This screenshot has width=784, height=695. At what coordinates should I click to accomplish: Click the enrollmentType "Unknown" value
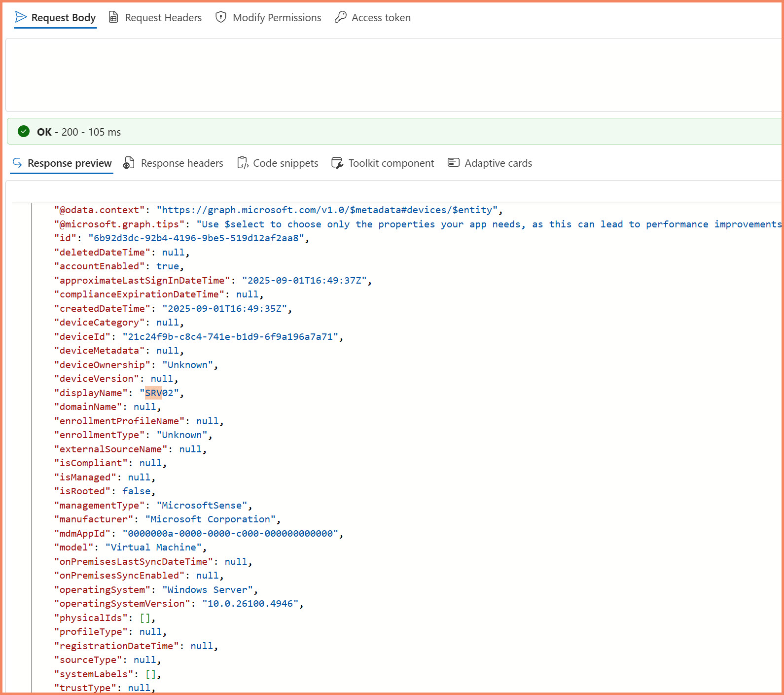(x=182, y=435)
